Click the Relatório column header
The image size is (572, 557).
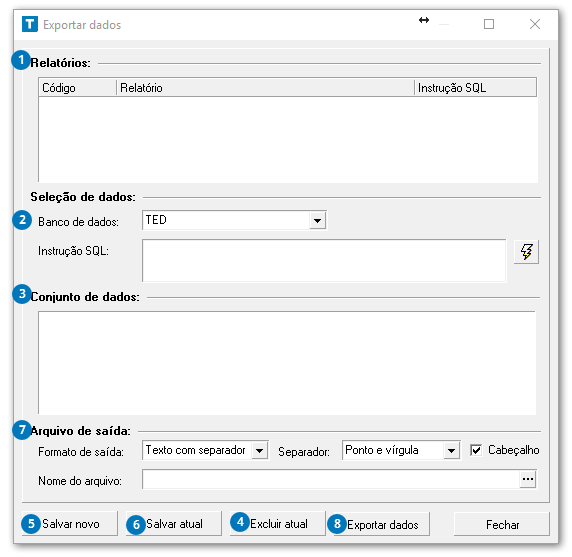(266, 88)
